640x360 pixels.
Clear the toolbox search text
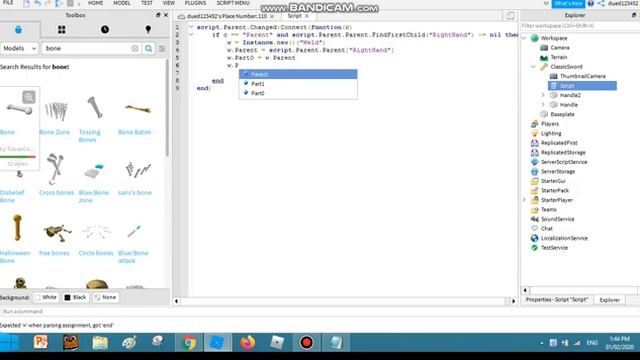click(135, 49)
